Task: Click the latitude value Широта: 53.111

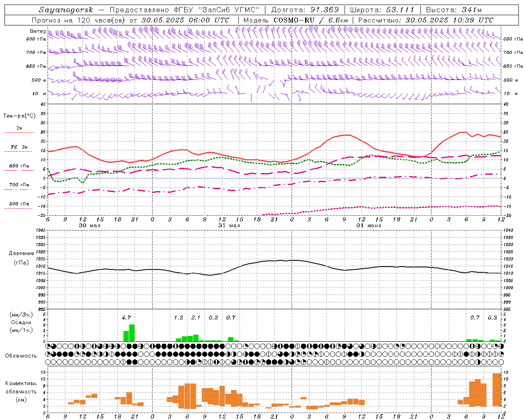Action: tap(383, 10)
